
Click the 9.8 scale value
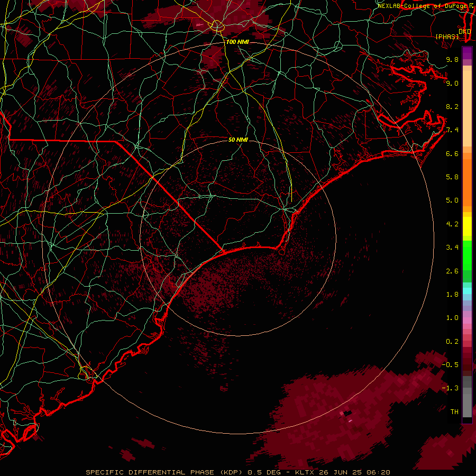coord(452,59)
